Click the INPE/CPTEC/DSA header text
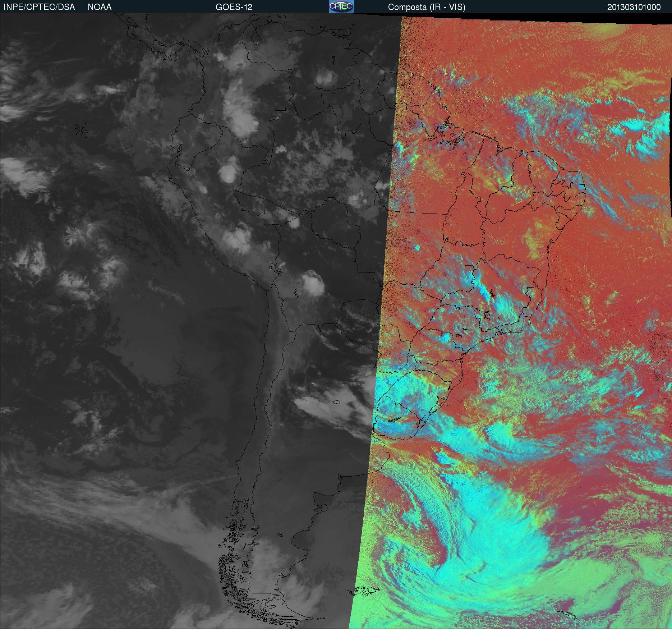 pyautogui.click(x=39, y=7)
